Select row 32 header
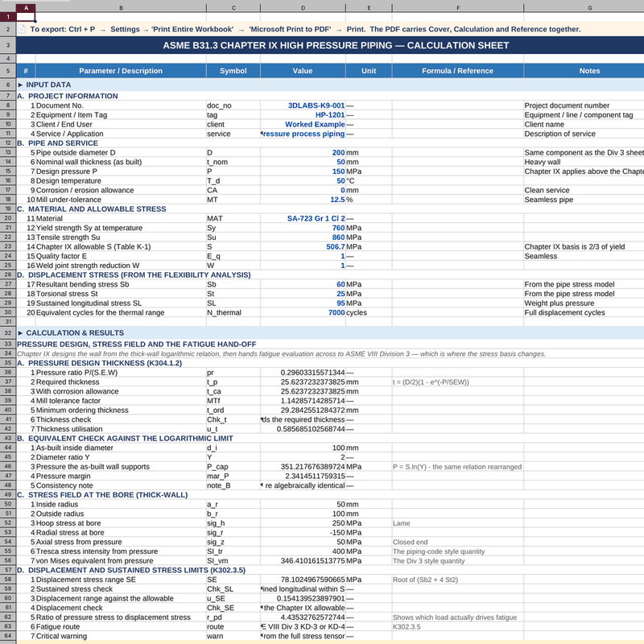644x644 pixels. tap(8, 332)
